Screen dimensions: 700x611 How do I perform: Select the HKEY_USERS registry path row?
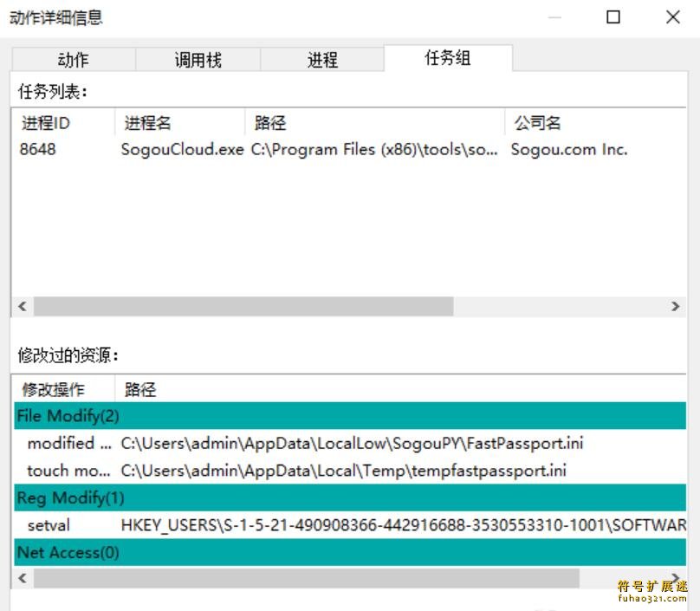[403, 525]
